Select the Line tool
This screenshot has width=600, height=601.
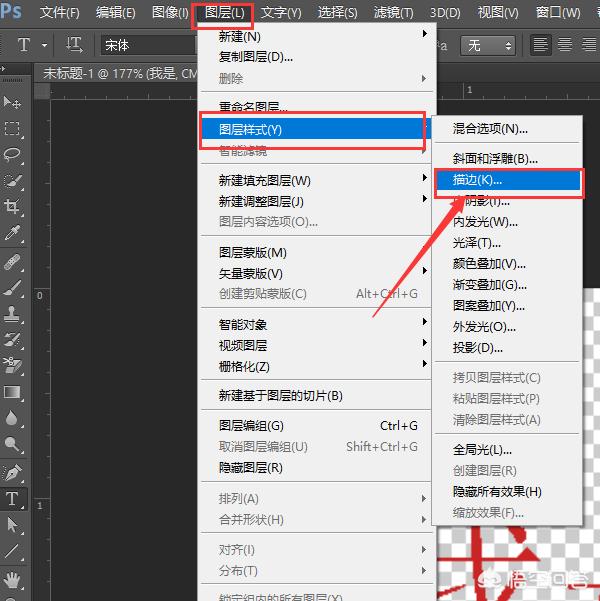coord(12,551)
